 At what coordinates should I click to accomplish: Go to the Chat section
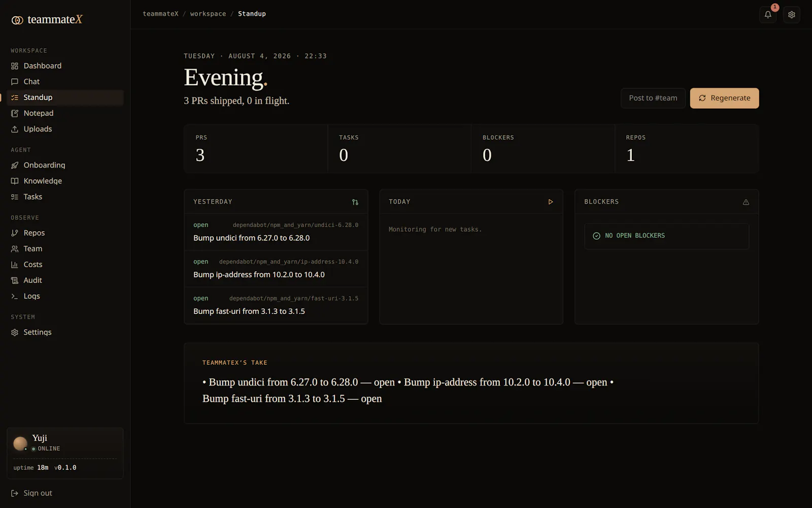point(65,82)
